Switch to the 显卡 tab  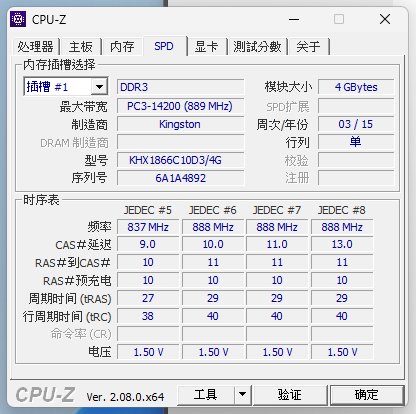207,46
